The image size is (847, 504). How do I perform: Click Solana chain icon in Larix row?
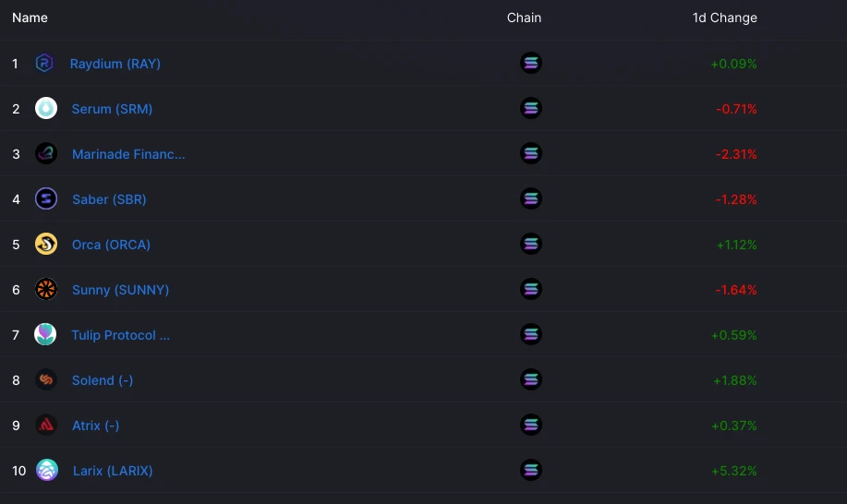531,470
